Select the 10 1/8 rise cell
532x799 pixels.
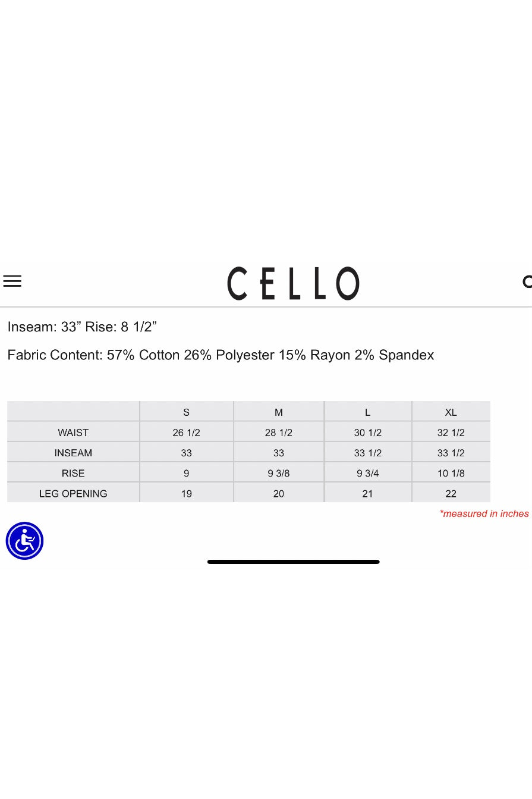point(451,473)
